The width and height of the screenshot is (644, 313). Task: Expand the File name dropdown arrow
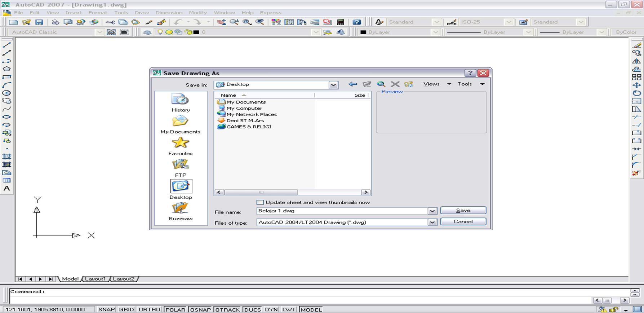(x=432, y=211)
